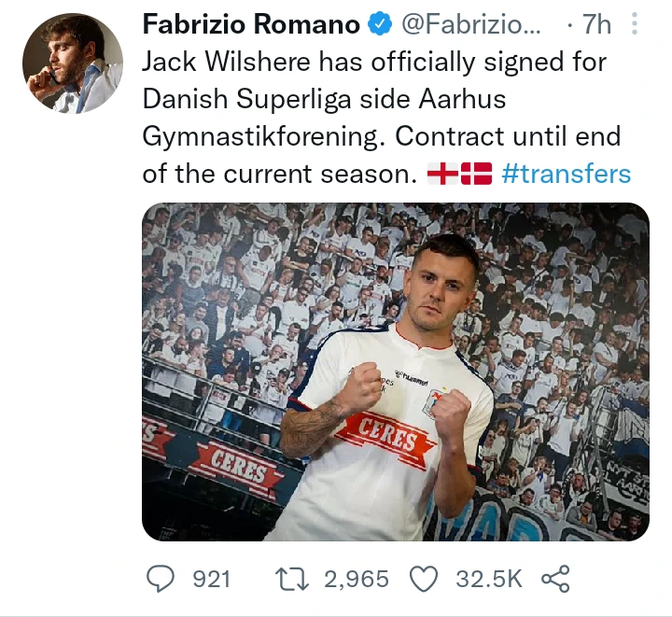Click the 32.5K likes count
Image resolution: width=672 pixels, height=617 pixels.
(489, 580)
